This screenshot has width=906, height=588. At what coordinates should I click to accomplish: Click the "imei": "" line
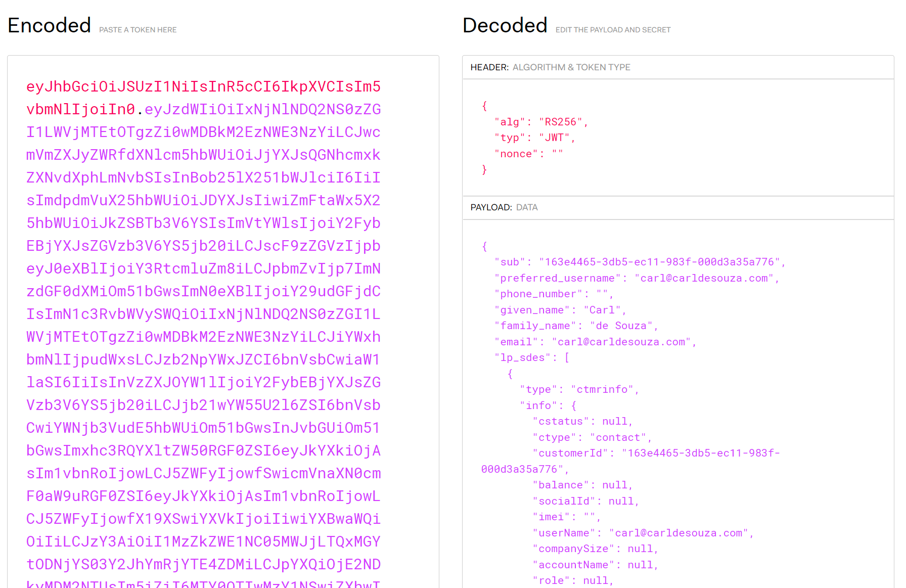click(x=567, y=517)
